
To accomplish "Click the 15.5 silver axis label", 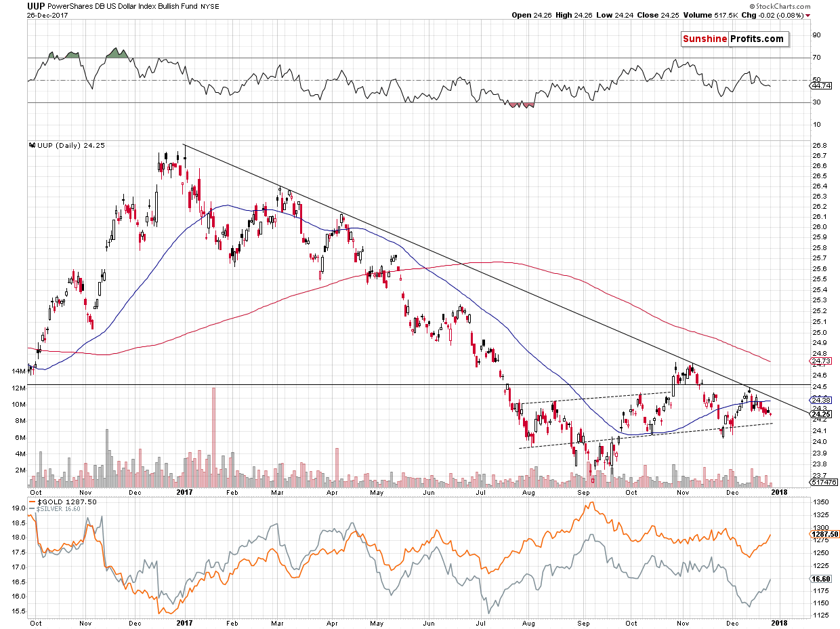I will 18,611.
